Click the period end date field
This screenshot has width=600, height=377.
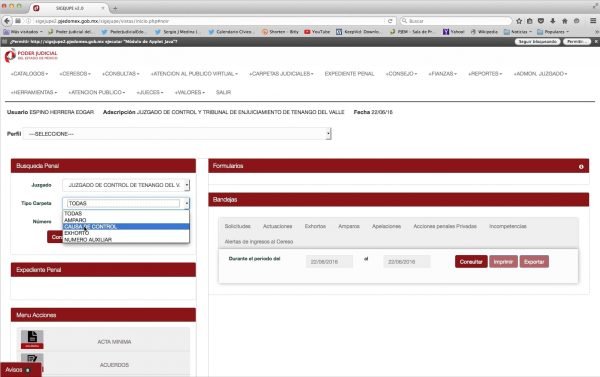tap(407, 262)
